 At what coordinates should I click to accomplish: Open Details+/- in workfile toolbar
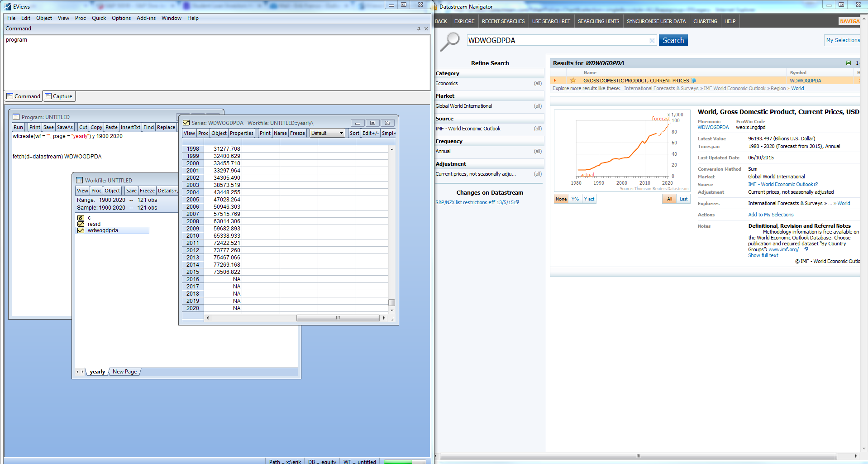pos(167,191)
